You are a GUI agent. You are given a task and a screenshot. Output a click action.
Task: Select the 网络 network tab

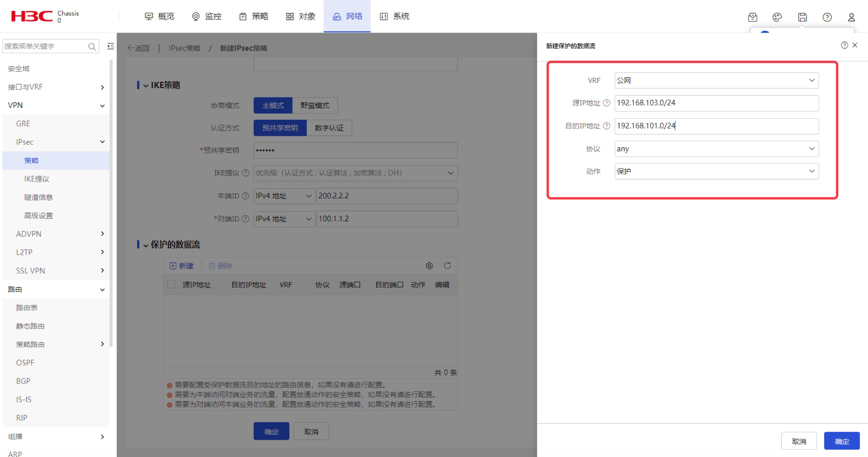click(347, 16)
